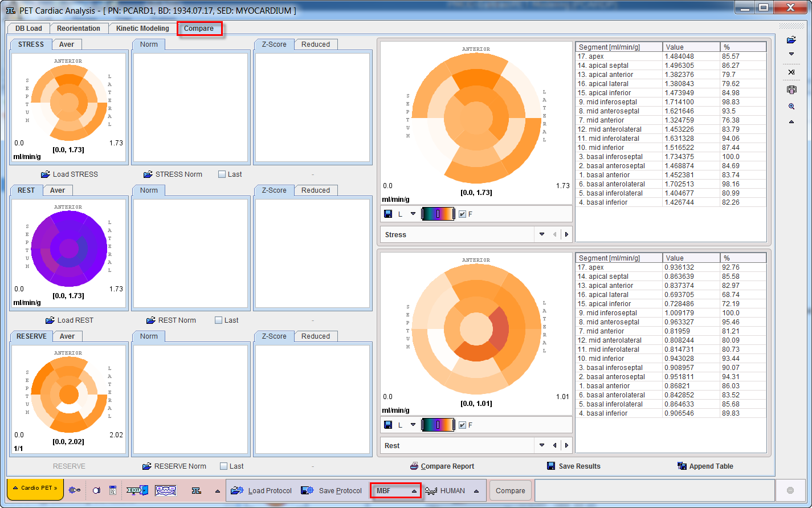The height and width of the screenshot is (508, 812).
Task: Click the REST purple polar map thumbnail
Action: click(68, 249)
